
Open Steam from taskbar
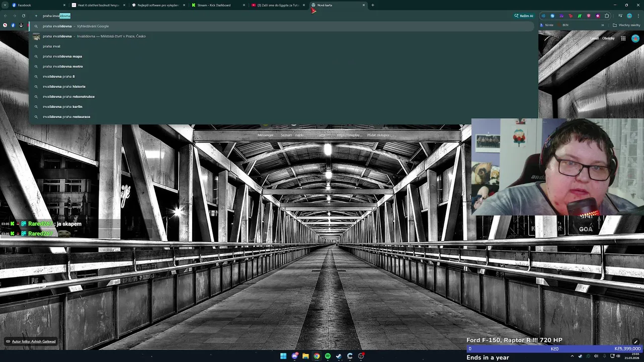[x=339, y=356]
